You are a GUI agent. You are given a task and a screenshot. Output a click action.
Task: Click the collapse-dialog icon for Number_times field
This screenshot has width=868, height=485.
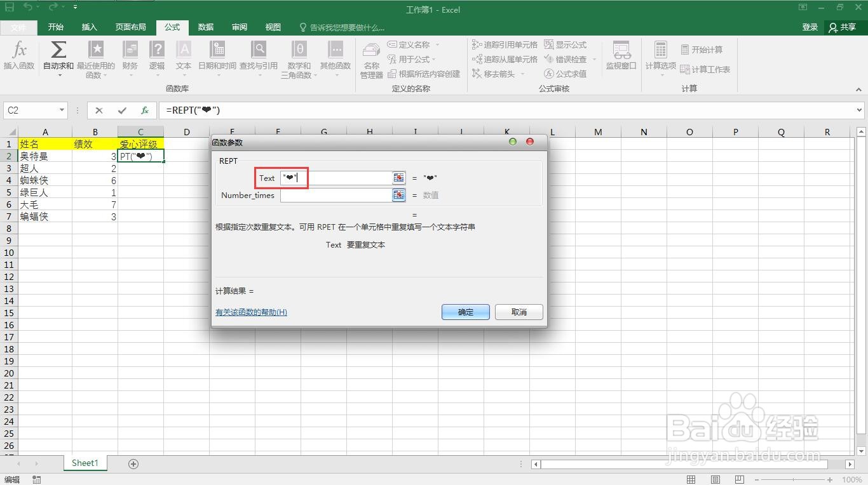tap(398, 195)
